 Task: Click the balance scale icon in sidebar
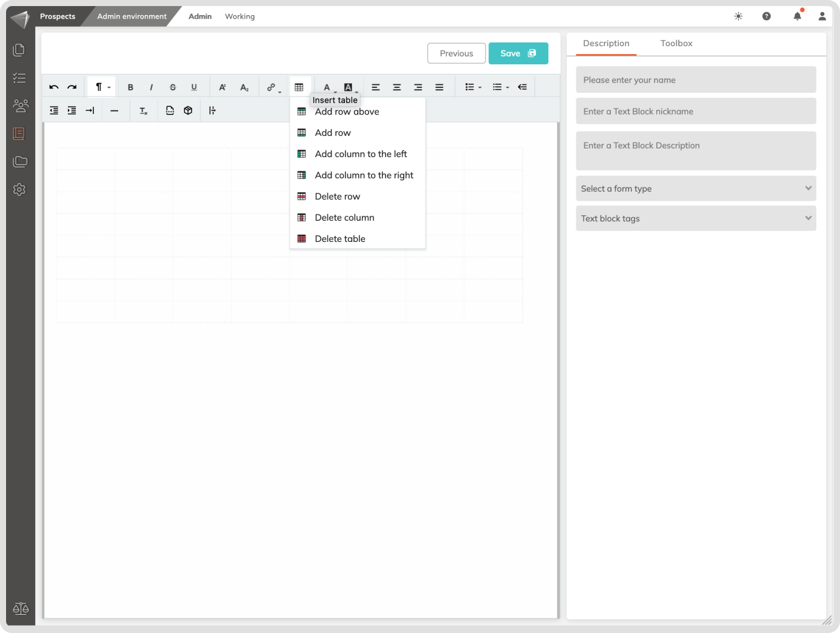[20, 608]
